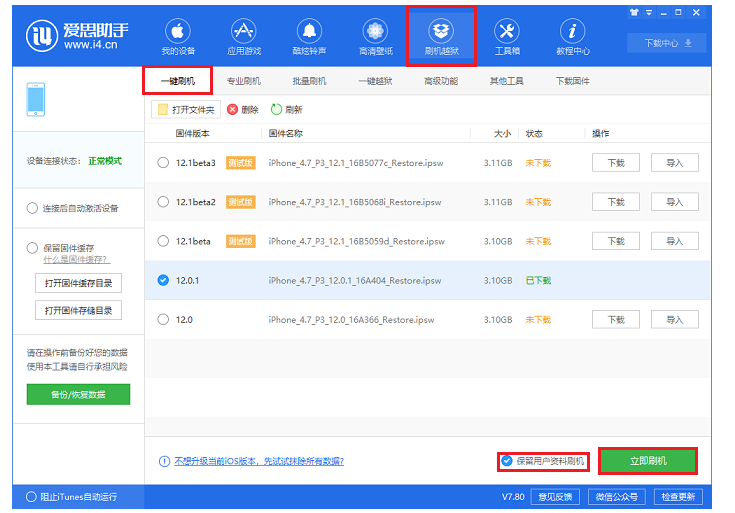735x513 pixels.
Task: Open 高清壁纸 wallpapers section
Action: [375, 37]
